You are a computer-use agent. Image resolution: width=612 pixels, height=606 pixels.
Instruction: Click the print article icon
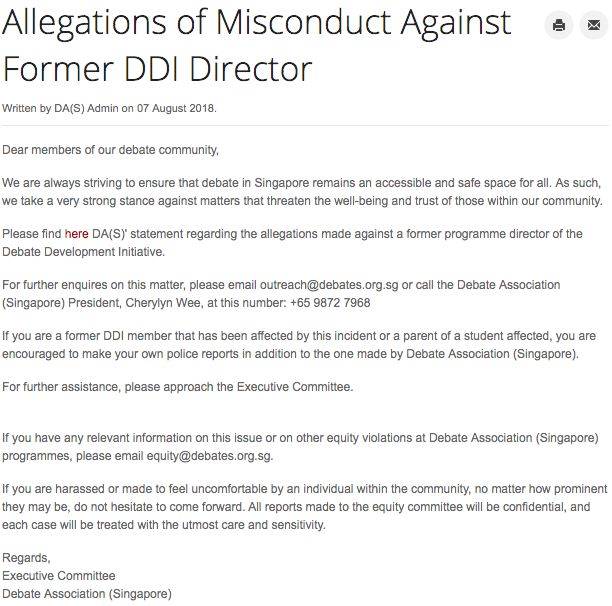tap(559, 25)
